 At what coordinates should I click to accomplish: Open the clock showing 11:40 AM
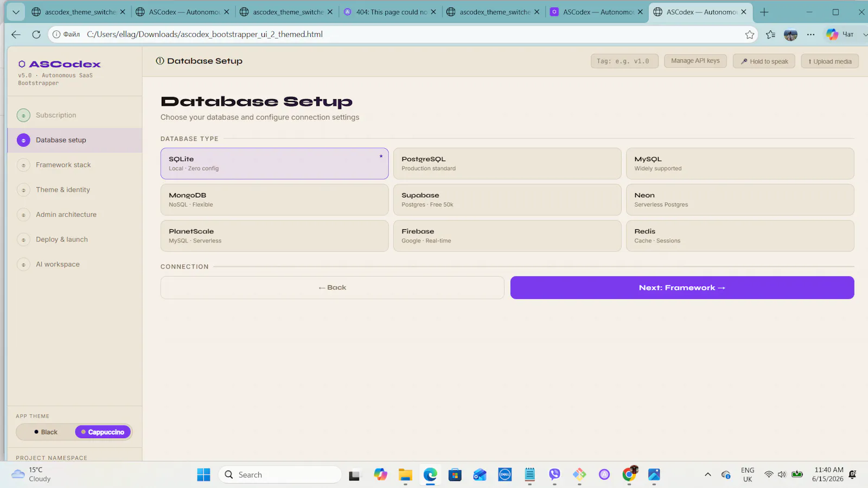pos(828,474)
